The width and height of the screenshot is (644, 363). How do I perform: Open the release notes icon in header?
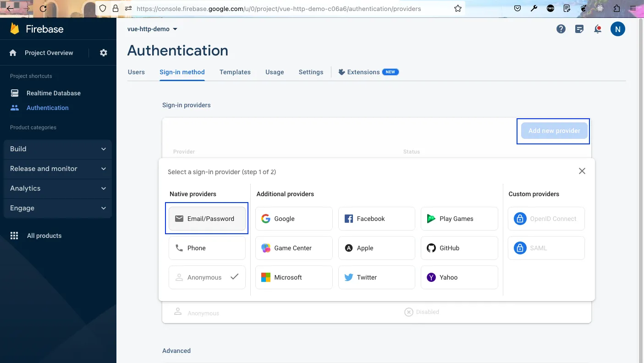[579, 29]
